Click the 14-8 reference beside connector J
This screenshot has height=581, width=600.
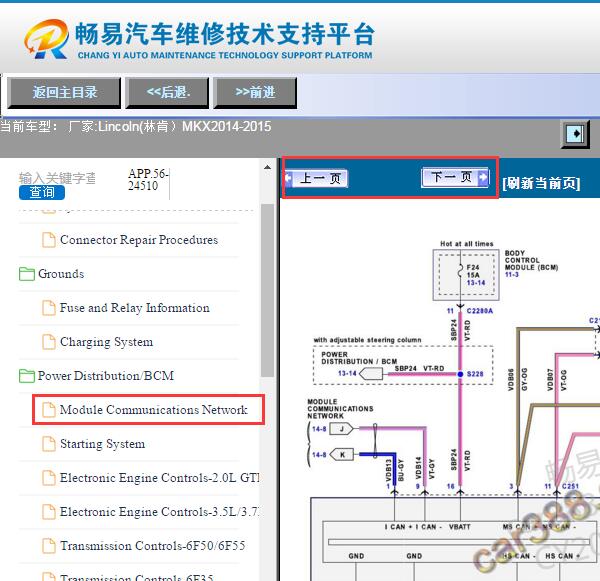(x=319, y=429)
